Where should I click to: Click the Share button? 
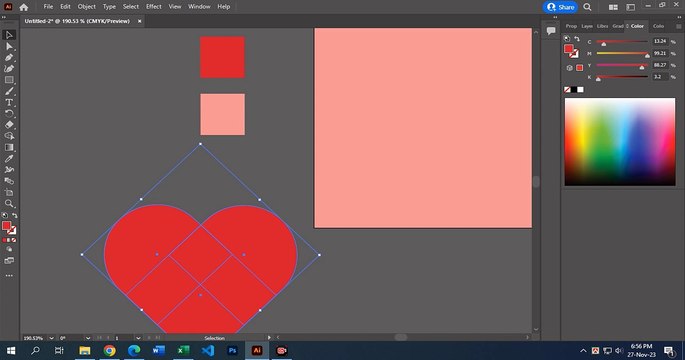coord(560,7)
